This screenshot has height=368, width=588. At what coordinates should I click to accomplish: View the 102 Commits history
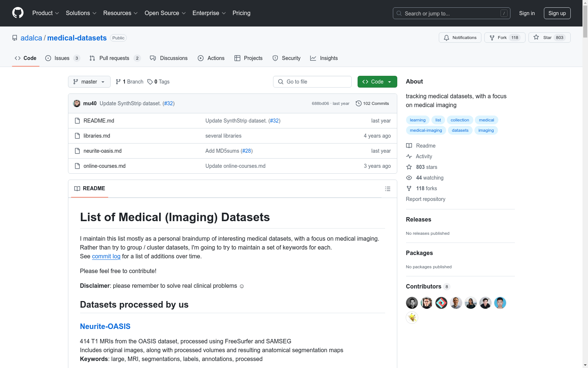[372, 103]
